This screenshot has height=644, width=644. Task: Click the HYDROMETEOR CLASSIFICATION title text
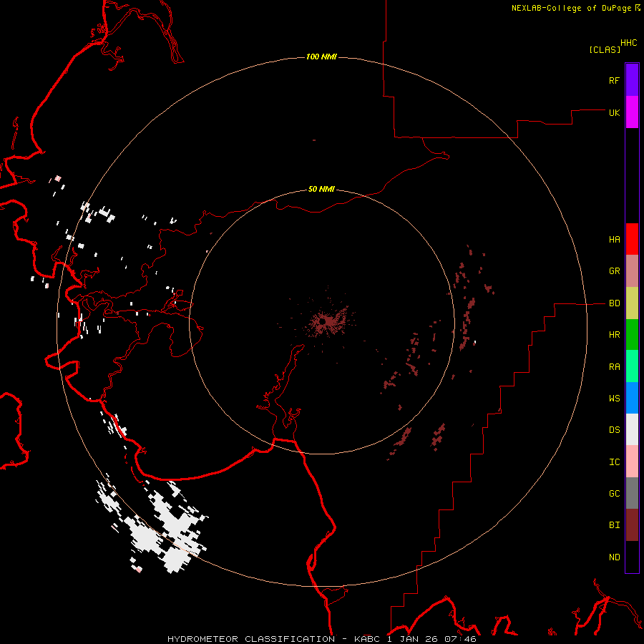pos(251,639)
